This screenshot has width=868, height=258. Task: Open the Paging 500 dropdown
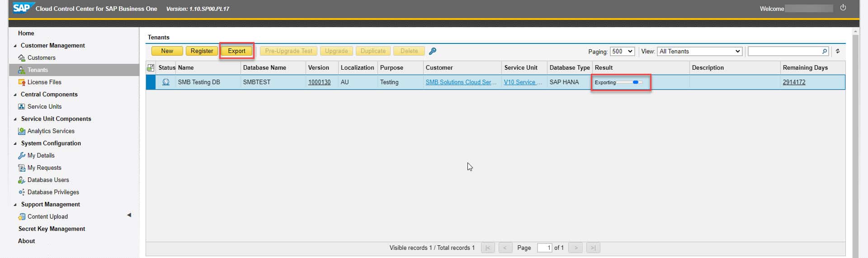pyautogui.click(x=622, y=51)
